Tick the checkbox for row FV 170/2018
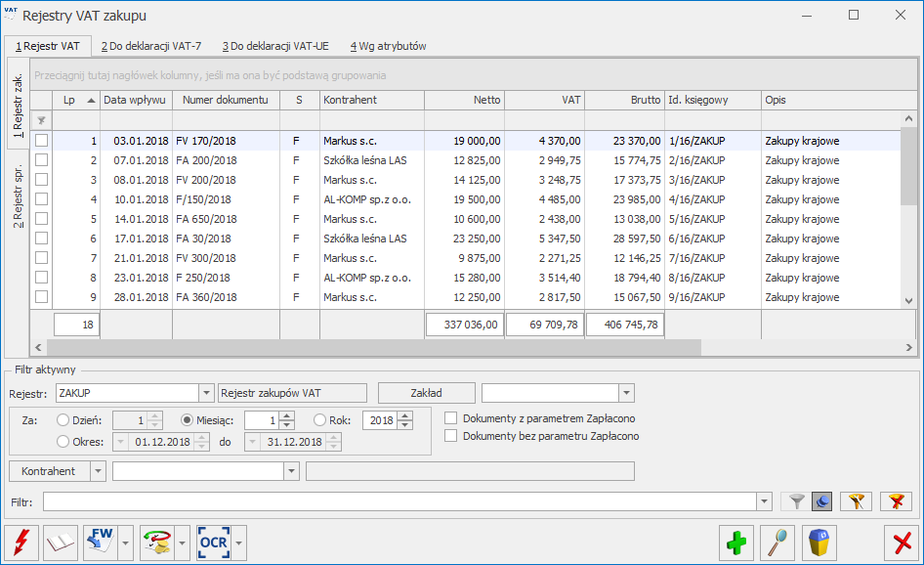The width and height of the screenshot is (924, 565). pos(41,141)
